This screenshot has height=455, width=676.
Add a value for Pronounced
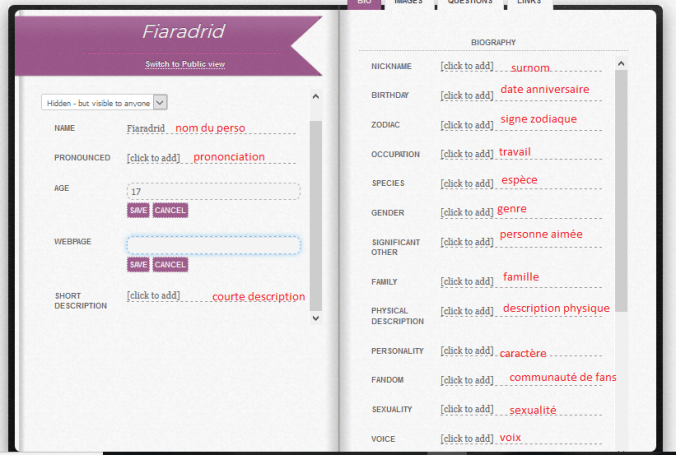point(153,158)
